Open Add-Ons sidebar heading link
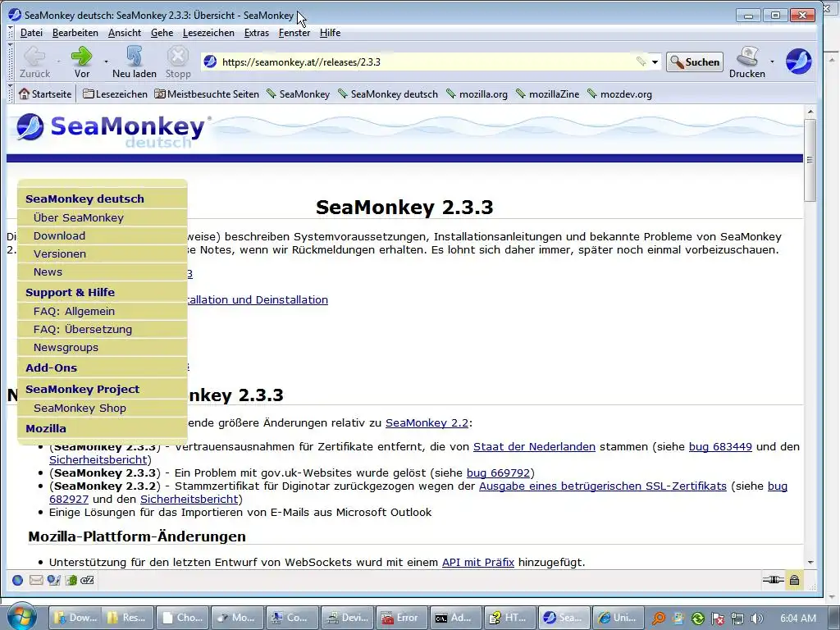 (52, 368)
